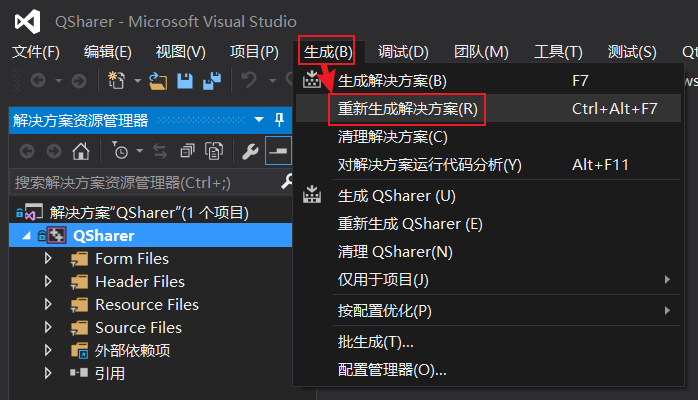Open the 编辑(E) menu
The height and width of the screenshot is (400, 698).
(x=108, y=52)
